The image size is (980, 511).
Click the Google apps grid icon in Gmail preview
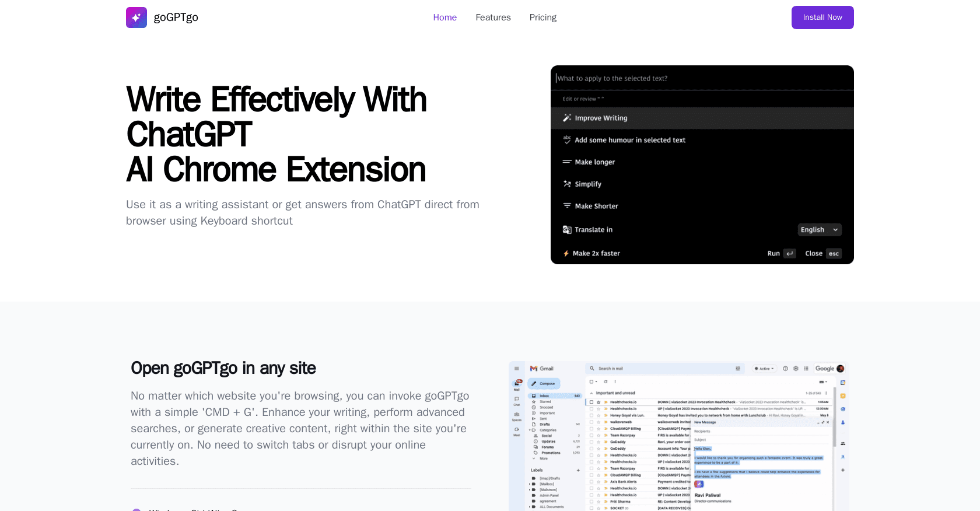pos(806,369)
